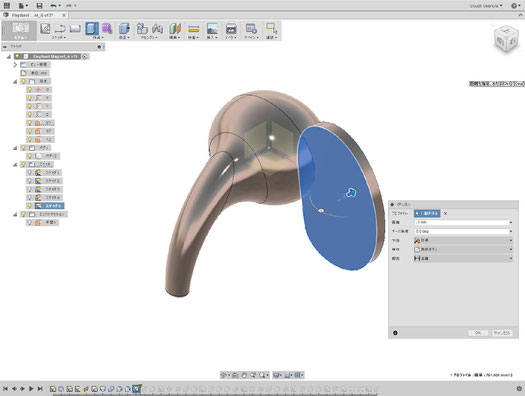Toggle visibility bulb of Origin folder
Image resolution: width=525 pixels, height=396 pixels.
coord(23,81)
